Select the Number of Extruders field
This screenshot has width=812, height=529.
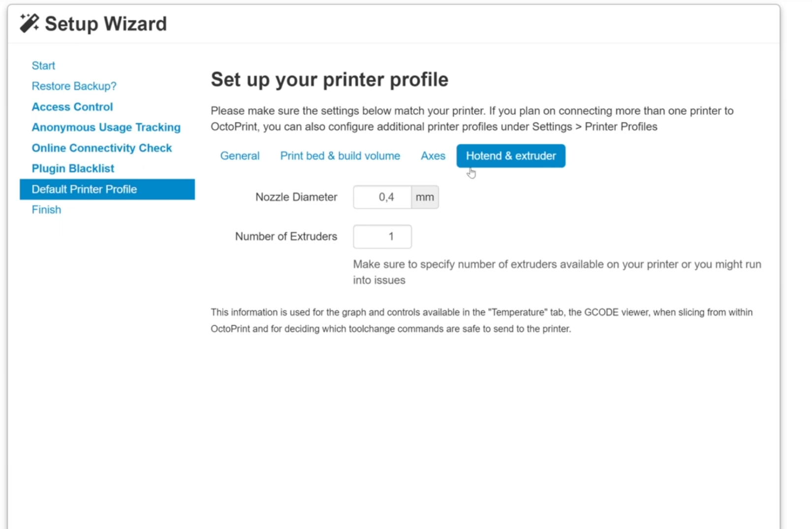tap(382, 236)
